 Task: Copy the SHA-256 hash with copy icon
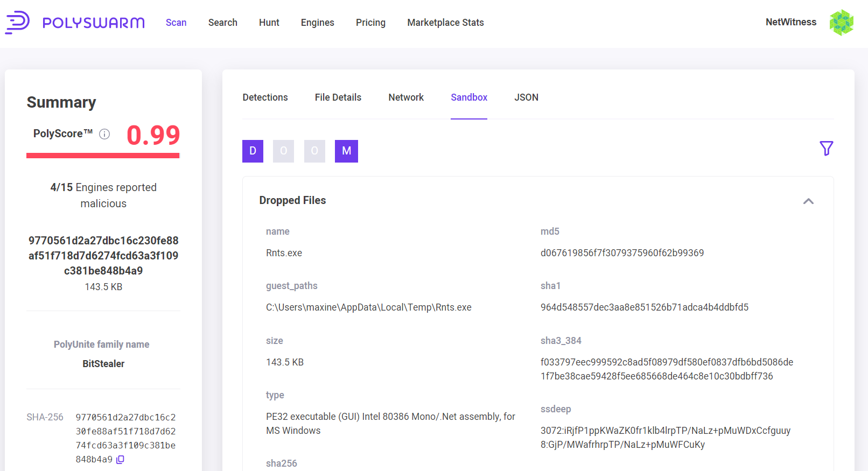point(120,460)
